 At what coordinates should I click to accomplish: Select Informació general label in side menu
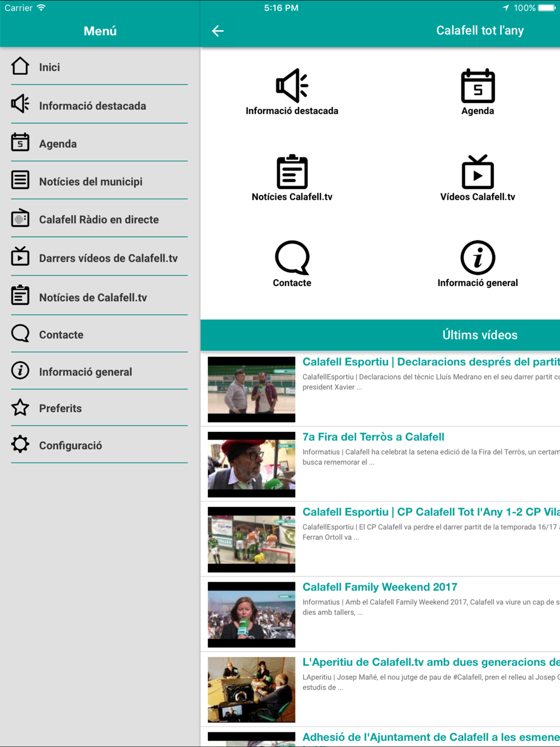[86, 372]
